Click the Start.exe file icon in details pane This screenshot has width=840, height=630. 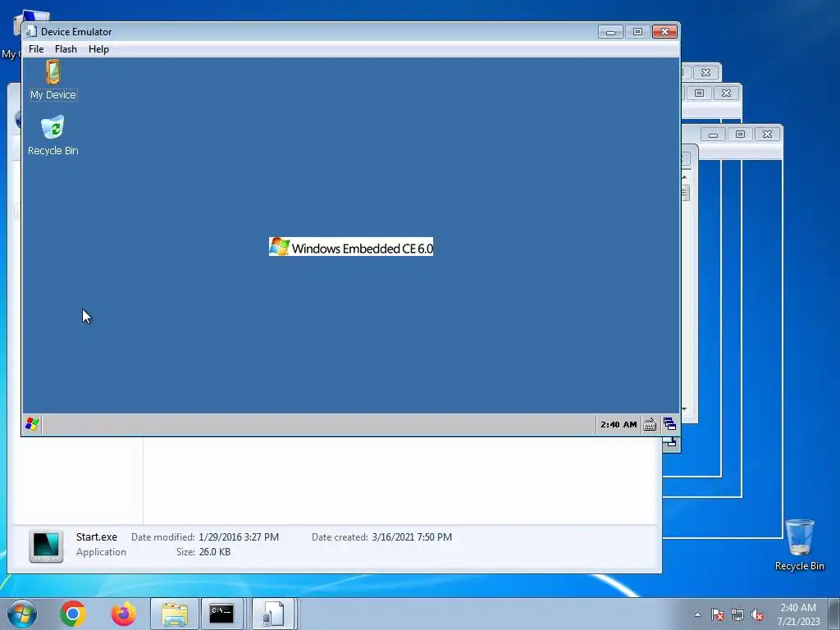[x=46, y=546]
